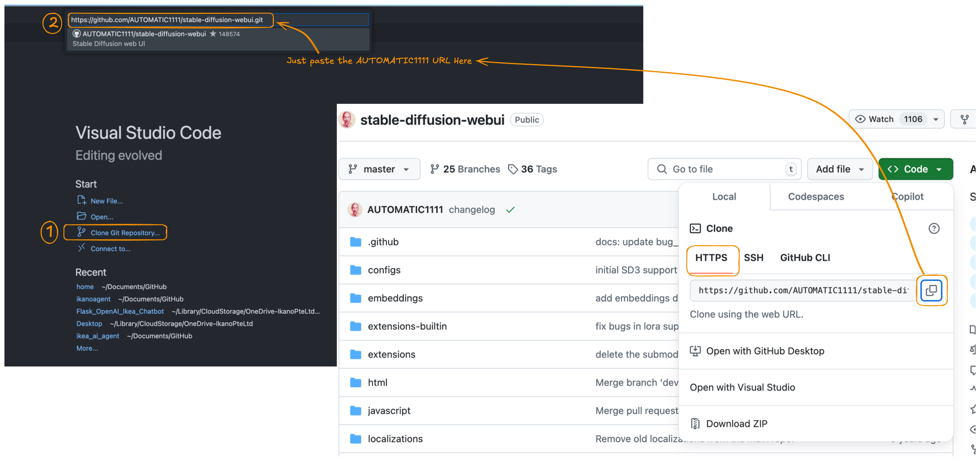Copy the HTTPS clone URL to clipboard

[x=931, y=290]
